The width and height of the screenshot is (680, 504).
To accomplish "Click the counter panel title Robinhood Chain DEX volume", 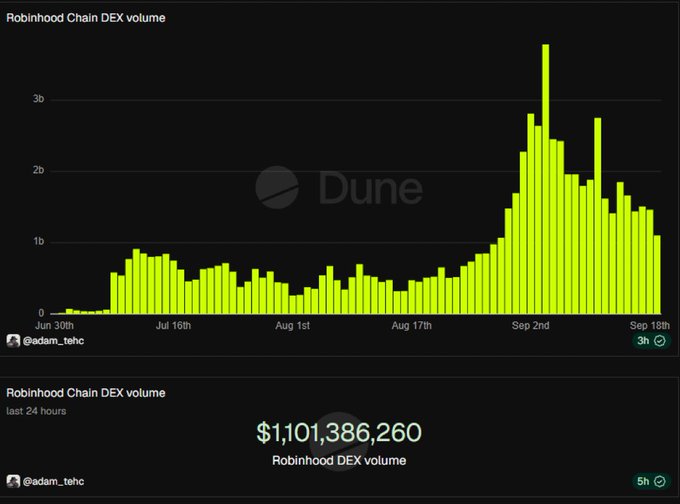I will (x=86, y=393).
